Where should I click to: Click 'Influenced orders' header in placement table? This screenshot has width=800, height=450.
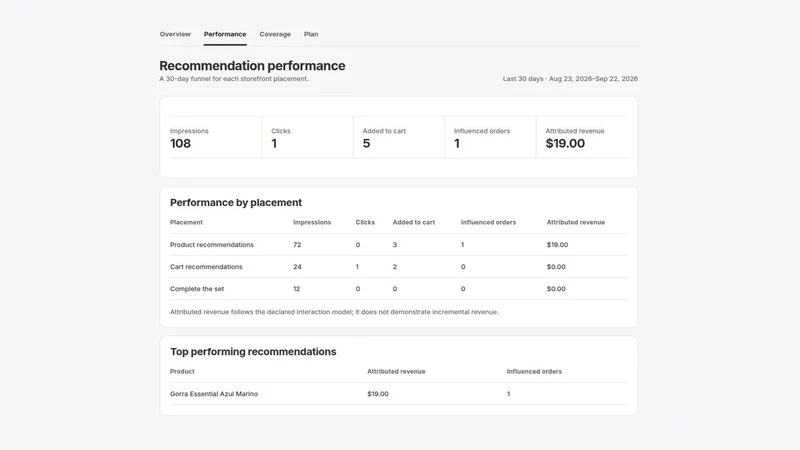click(488, 222)
